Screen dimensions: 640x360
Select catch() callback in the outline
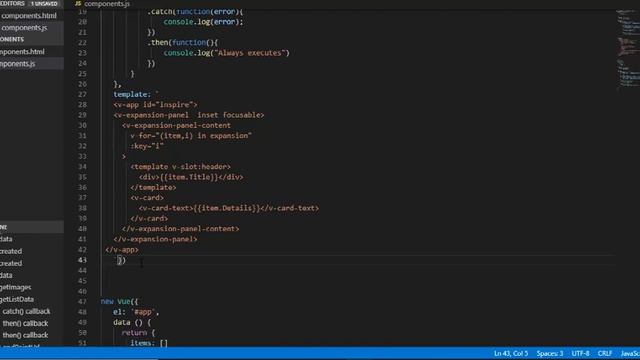pyautogui.click(x=27, y=311)
